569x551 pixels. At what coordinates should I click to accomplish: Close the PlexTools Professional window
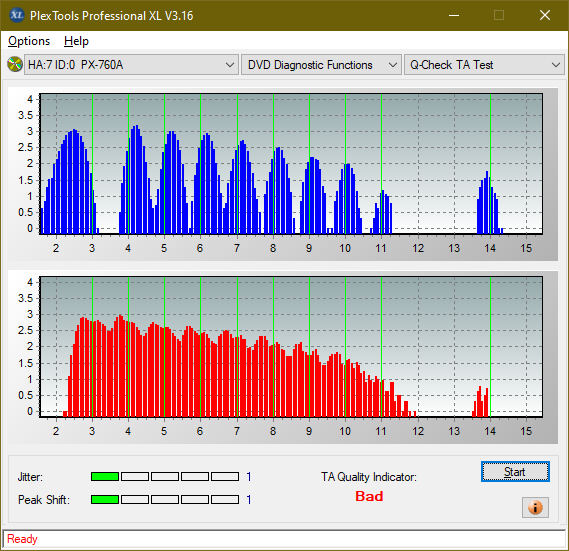(x=545, y=15)
